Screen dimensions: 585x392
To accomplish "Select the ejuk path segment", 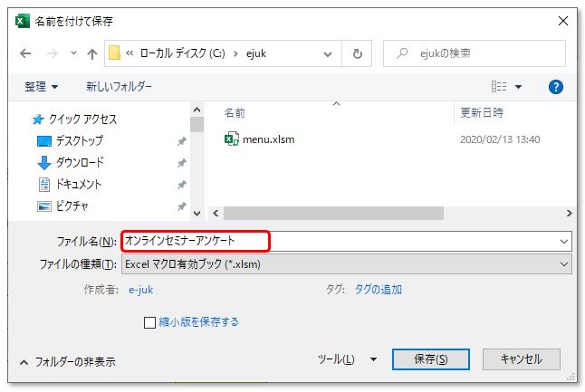I will click(256, 53).
